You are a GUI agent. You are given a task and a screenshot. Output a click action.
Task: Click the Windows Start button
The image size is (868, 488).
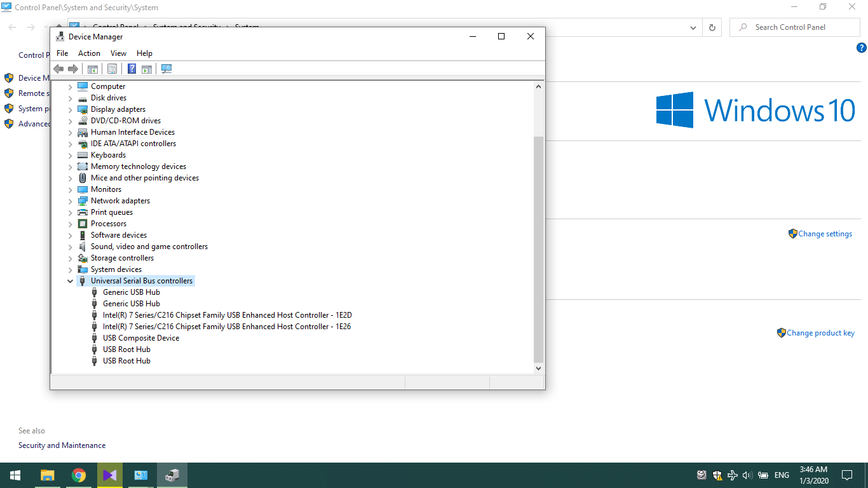(x=15, y=475)
